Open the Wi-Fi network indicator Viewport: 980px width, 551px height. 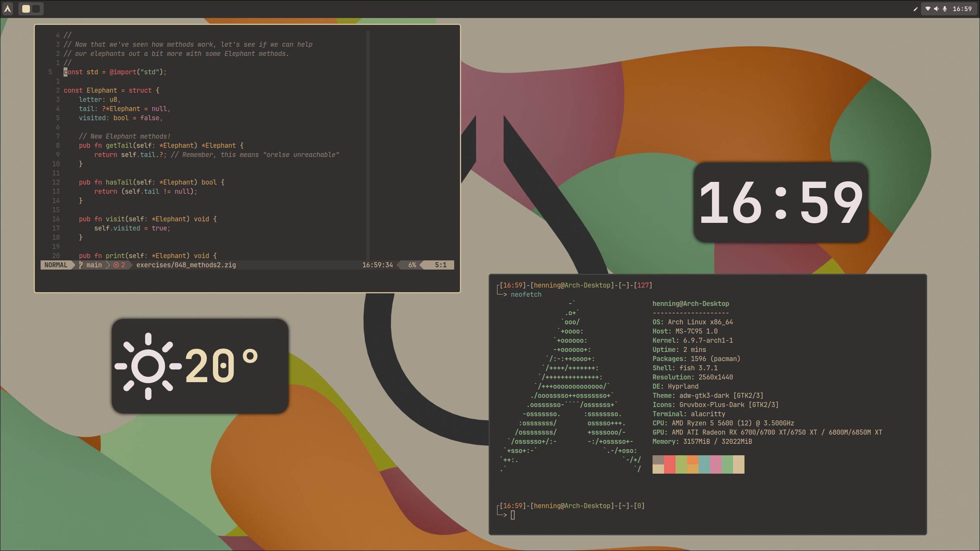coord(928,9)
